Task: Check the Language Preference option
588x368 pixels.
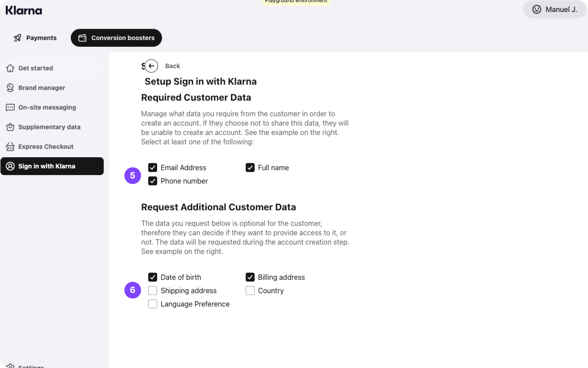Action: [x=153, y=304]
